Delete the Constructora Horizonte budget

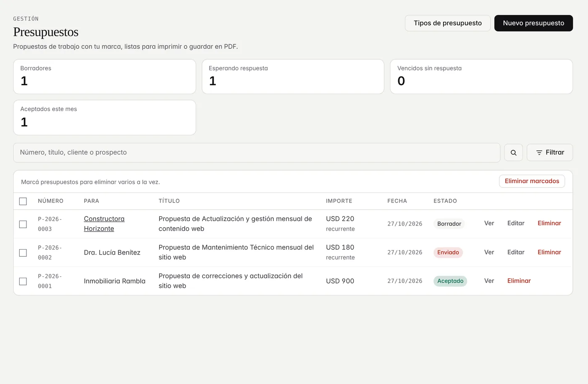click(549, 223)
